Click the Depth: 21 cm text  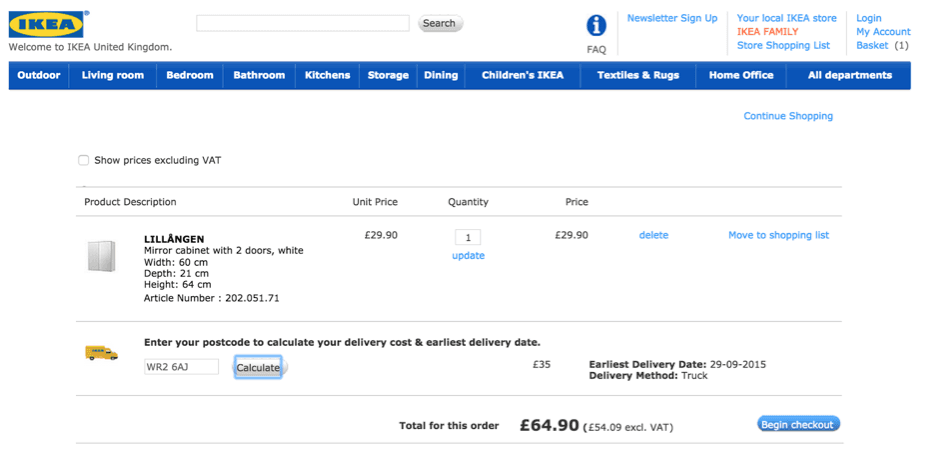click(176, 274)
